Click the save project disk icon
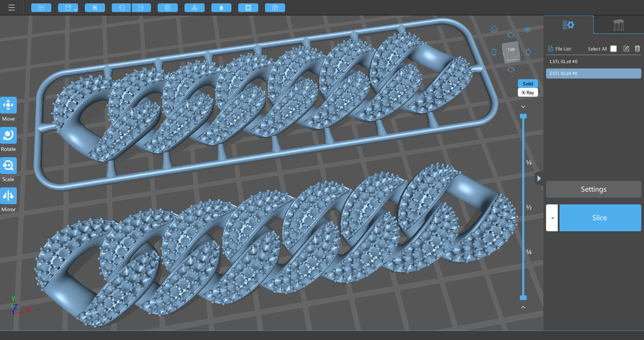The image size is (644, 340). (68, 8)
